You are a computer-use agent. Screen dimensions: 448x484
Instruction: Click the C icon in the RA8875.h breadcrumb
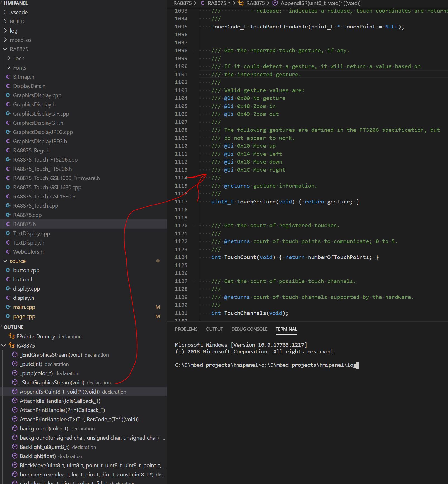(202, 3)
